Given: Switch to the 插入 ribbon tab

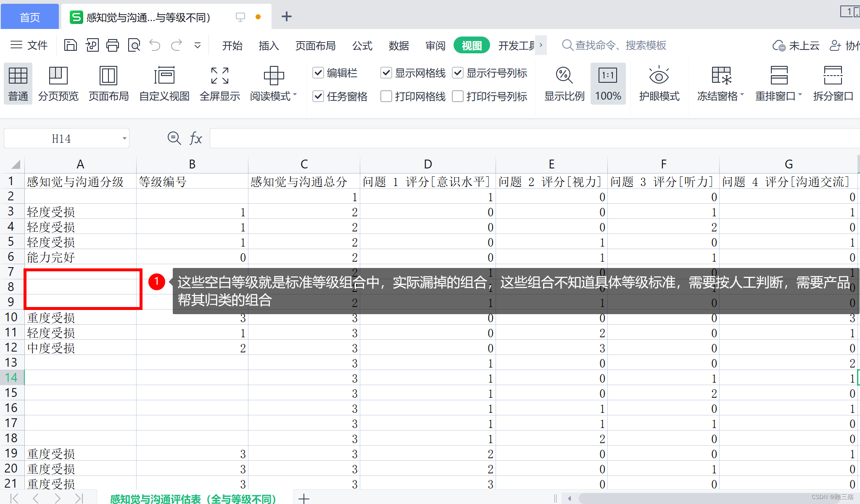Looking at the screenshot, I should (x=269, y=45).
